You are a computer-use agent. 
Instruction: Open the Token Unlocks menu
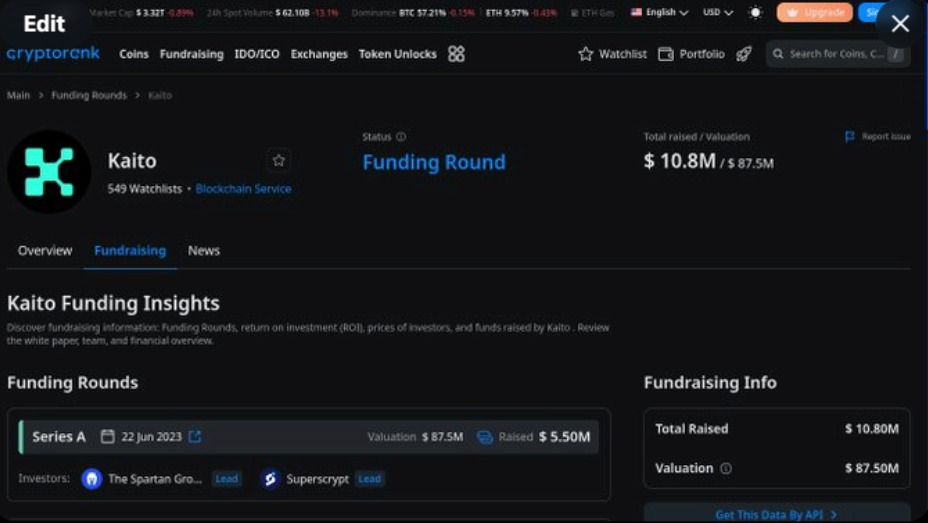click(398, 54)
